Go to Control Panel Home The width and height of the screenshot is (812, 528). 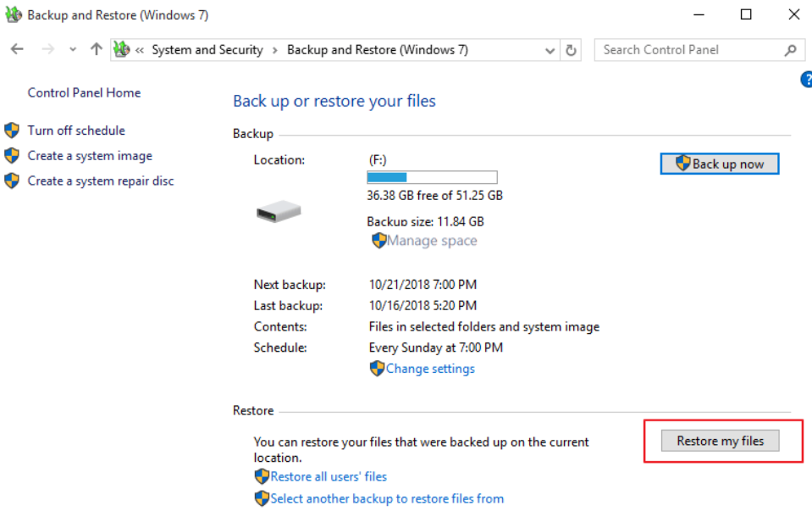(84, 92)
